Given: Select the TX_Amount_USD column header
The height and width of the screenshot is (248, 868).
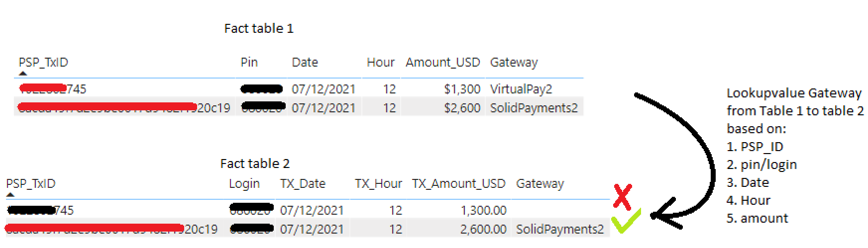Looking at the screenshot, I should pos(459,183).
